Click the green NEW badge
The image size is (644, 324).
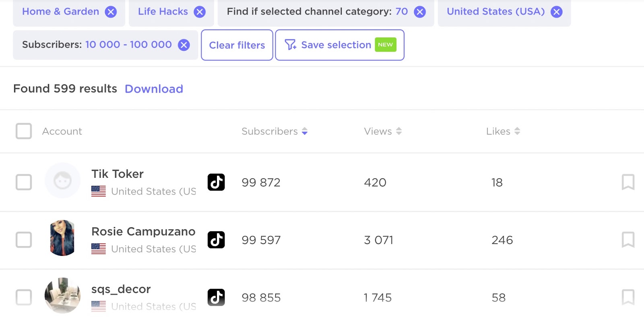tap(386, 45)
